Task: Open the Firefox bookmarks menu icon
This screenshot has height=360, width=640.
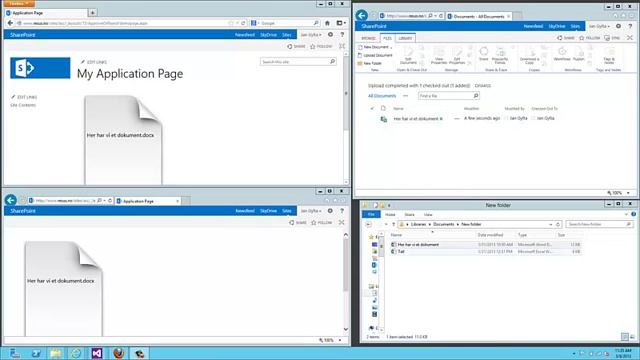Action: 341,23
